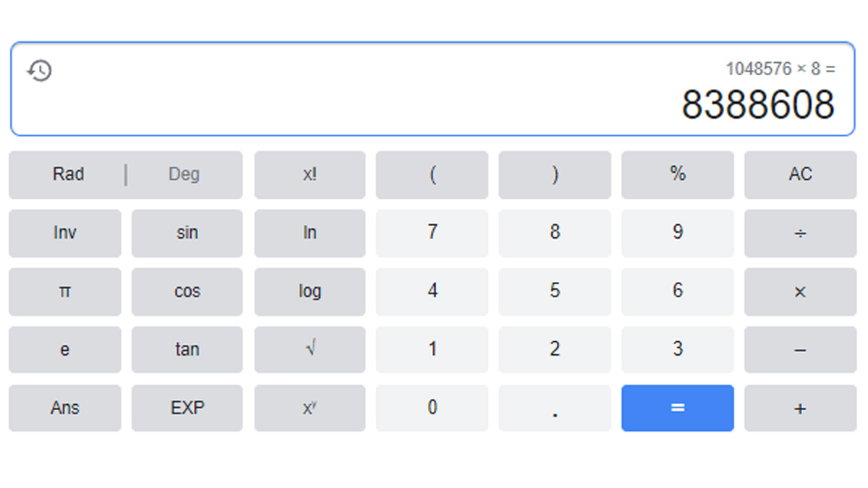Select the tan function key
Viewport: 868px width, 488px height.
187,349
